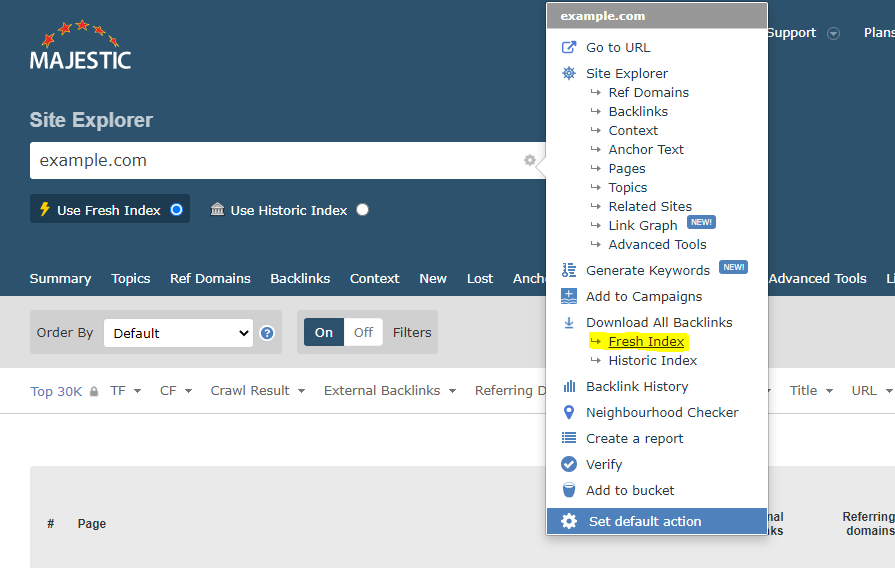
Task: Select Link Graph submenu entry
Action: tap(643, 225)
